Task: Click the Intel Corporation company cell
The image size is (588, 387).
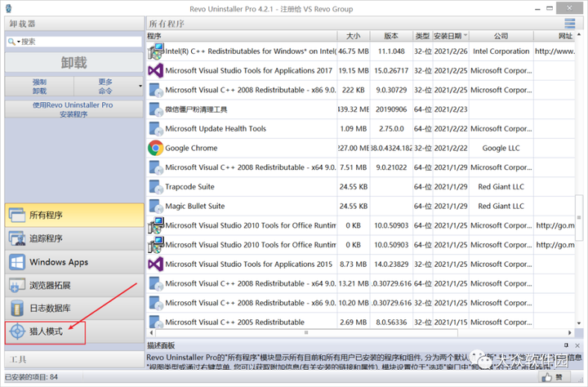Action: pos(501,51)
